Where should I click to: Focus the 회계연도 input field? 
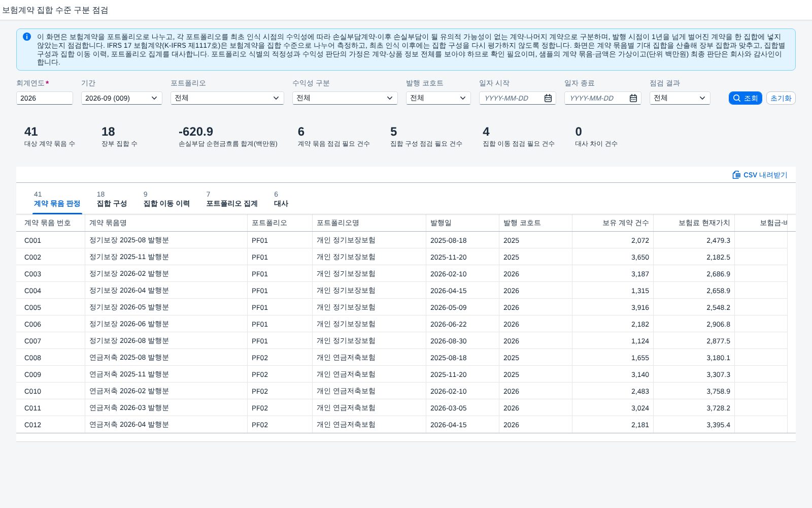coord(45,98)
